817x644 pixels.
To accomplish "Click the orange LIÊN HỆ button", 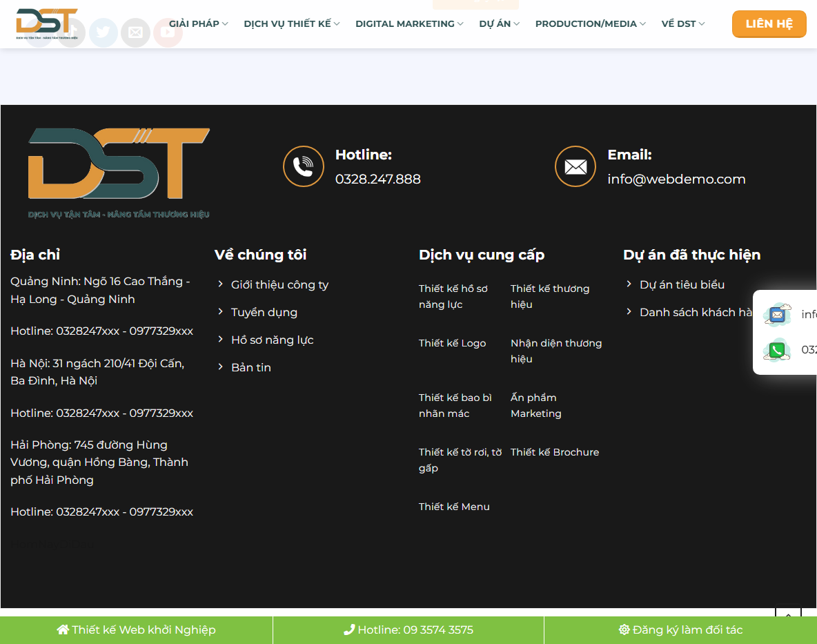I will 769,23.
